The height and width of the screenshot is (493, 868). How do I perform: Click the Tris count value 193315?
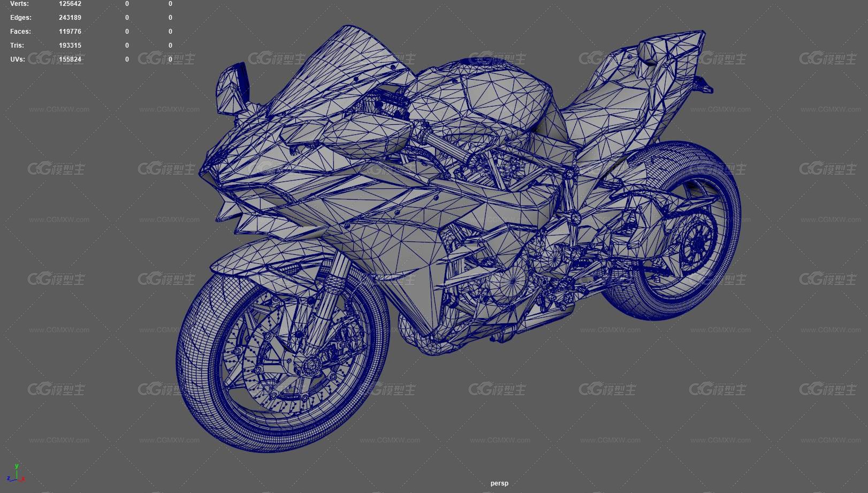pos(70,45)
